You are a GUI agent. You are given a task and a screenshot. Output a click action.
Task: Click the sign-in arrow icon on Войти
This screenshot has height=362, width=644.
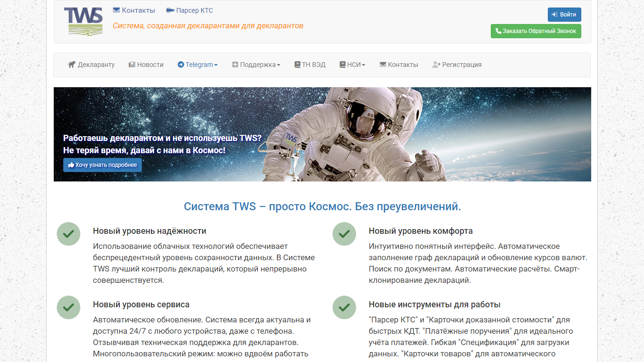click(x=555, y=15)
